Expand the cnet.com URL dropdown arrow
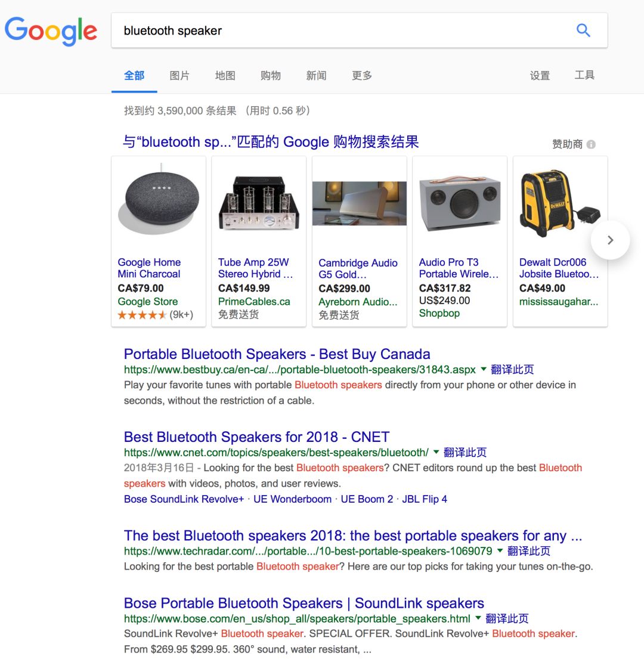This screenshot has width=644, height=662. coord(436,452)
